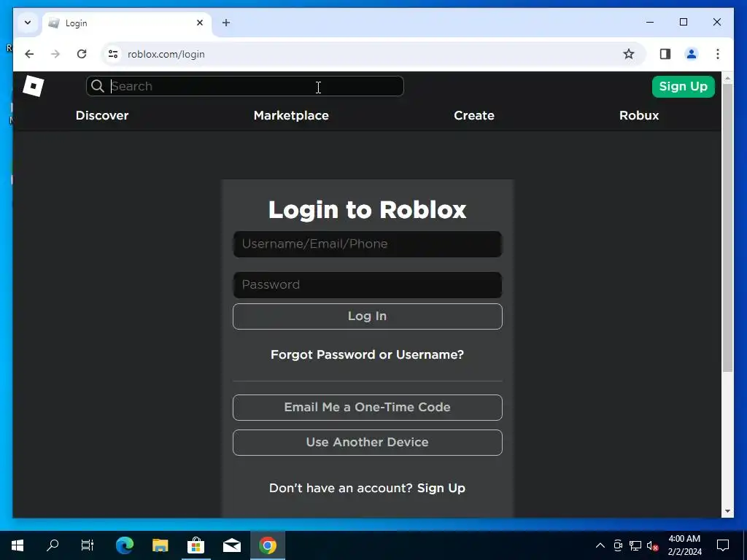Expand the tab search dropdown arrow
Image resolution: width=747 pixels, height=560 pixels.
pos(28,23)
